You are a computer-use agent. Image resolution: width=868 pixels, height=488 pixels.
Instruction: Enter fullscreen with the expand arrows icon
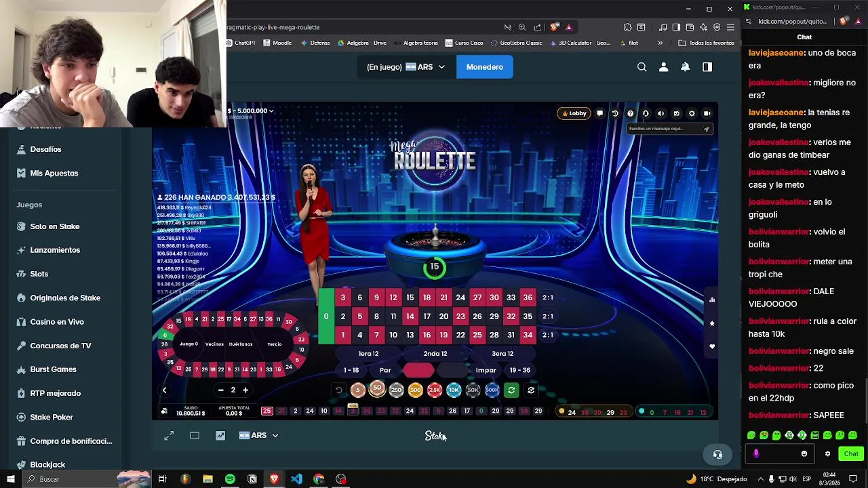pos(169,436)
